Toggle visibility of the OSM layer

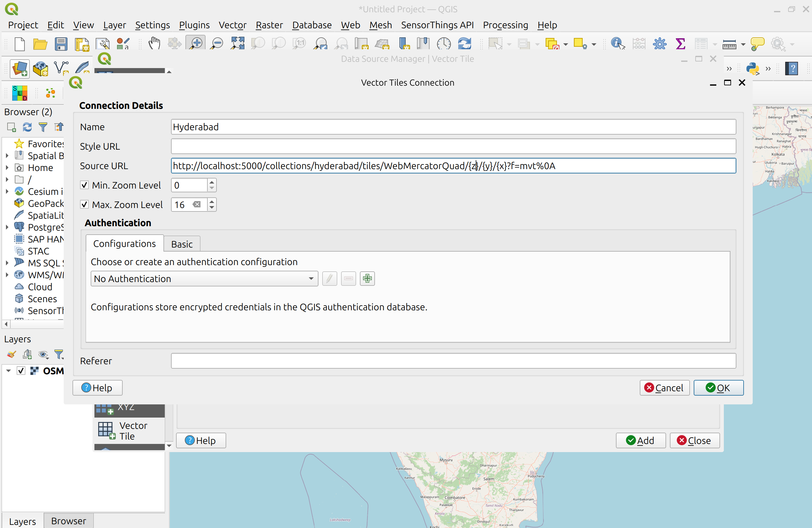[21, 371]
